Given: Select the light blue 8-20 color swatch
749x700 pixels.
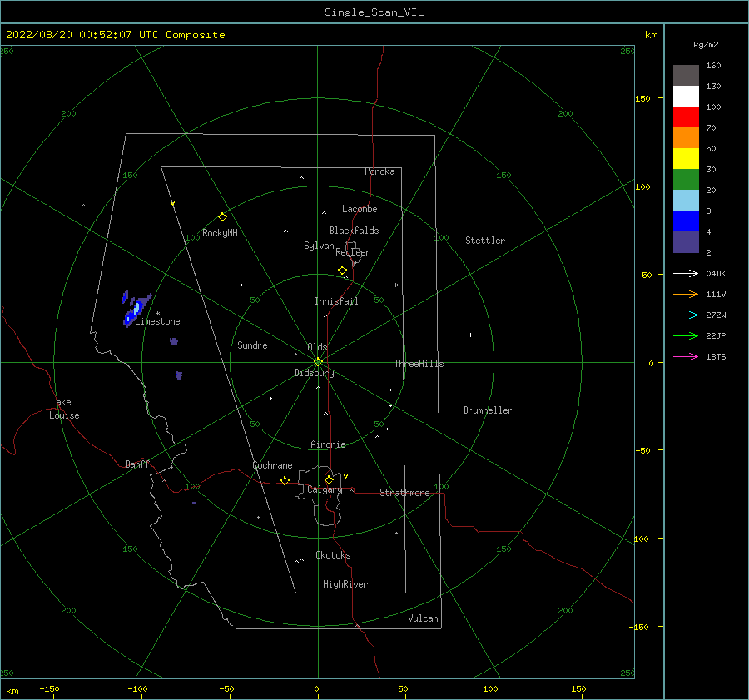Looking at the screenshot, I should 686,201.
